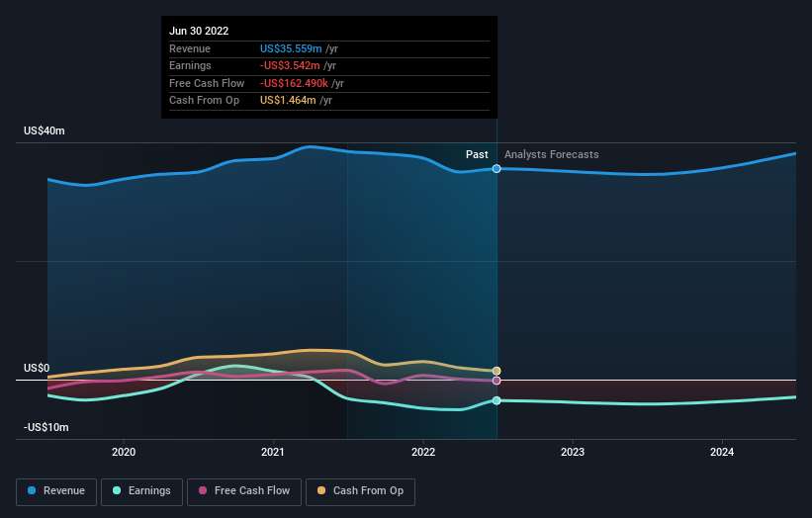812x518 pixels.
Task: Click the Earnings row label in tooltip
Action: click(x=190, y=65)
